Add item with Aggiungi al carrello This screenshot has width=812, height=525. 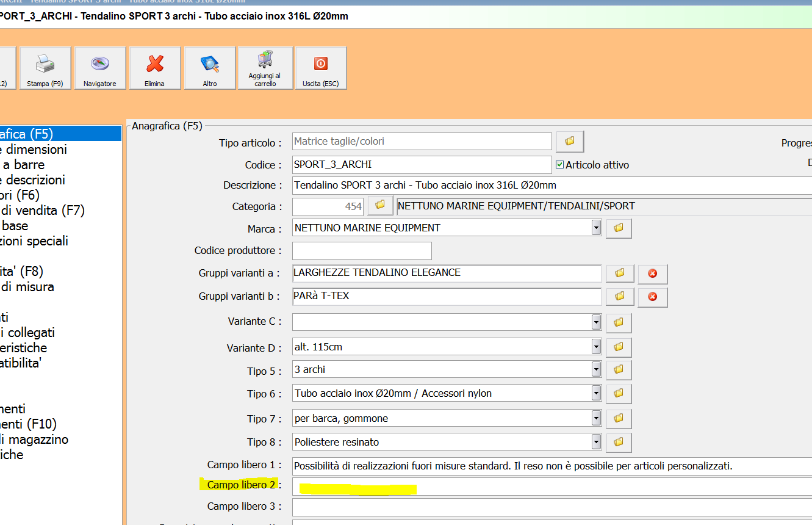(265, 68)
